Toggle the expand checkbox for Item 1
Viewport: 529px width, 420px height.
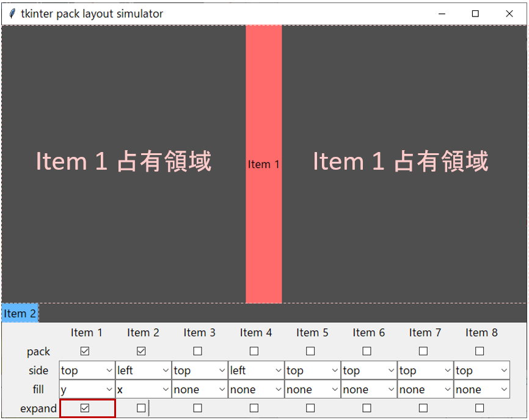point(85,408)
